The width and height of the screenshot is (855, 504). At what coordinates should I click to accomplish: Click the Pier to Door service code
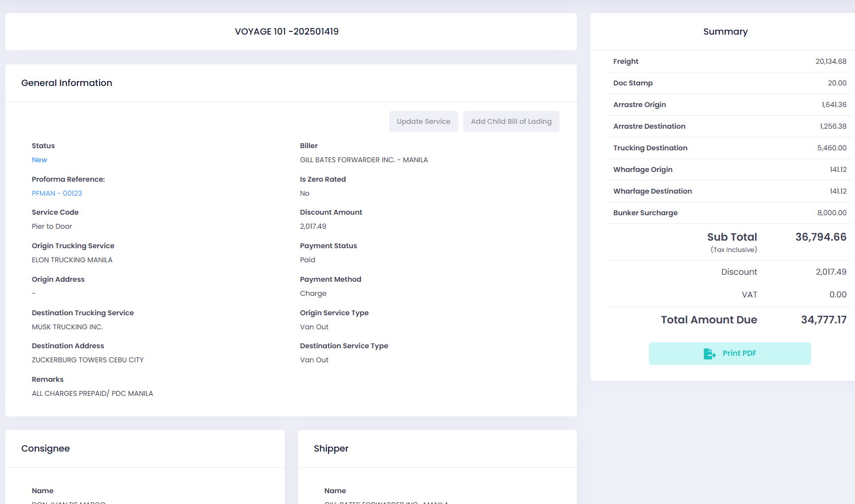[x=52, y=227]
